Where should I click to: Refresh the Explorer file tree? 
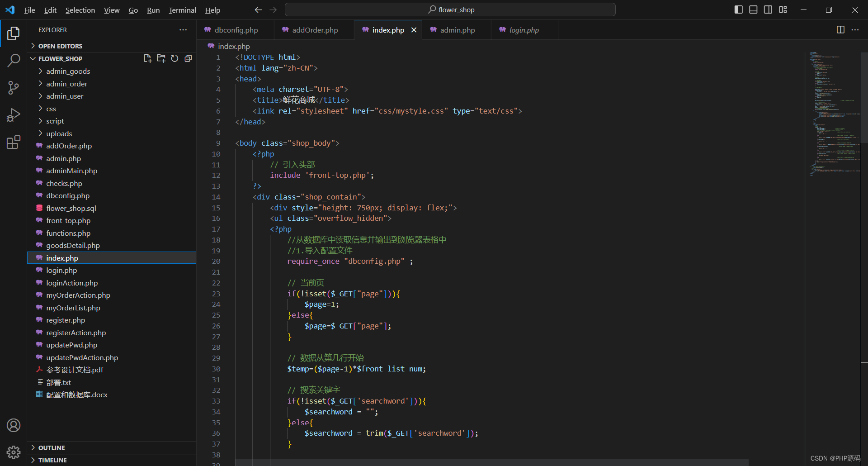pos(175,58)
